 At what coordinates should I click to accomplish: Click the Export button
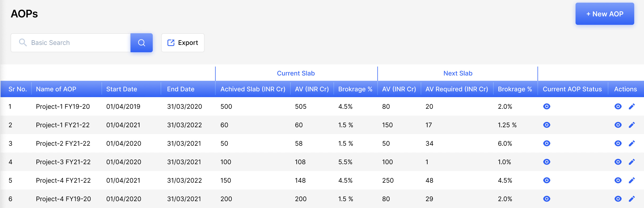click(x=183, y=43)
